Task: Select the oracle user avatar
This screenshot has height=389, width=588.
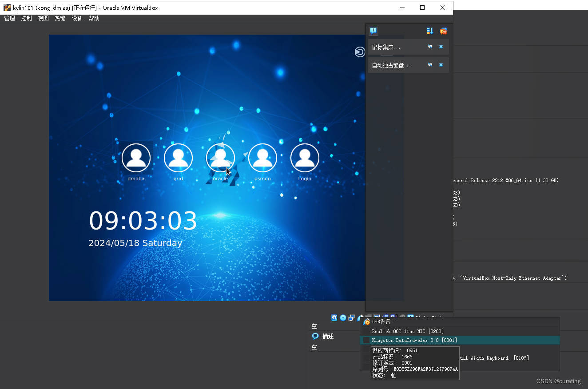Action: (x=220, y=158)
